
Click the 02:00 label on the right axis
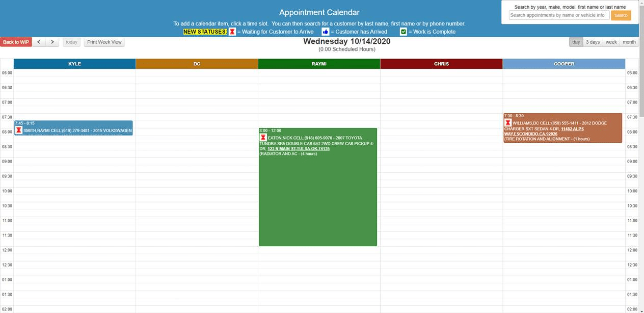[632, 309]
